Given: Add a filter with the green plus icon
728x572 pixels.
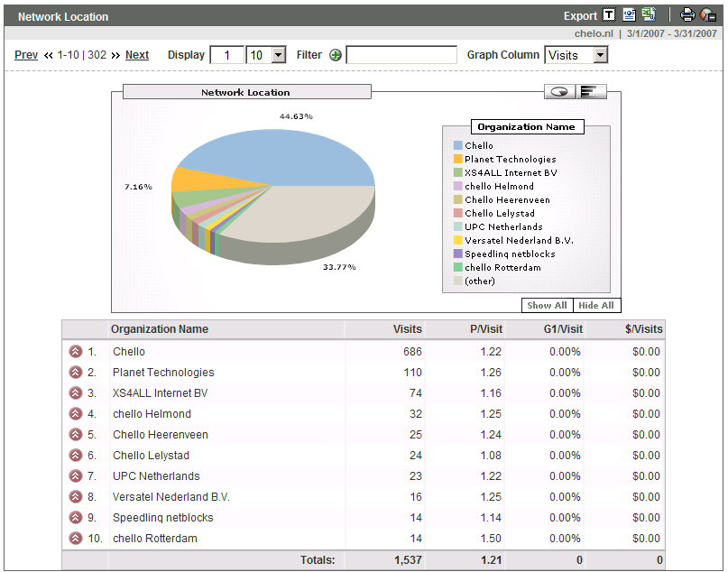Looking at the screenshot, I should [336, 55].
